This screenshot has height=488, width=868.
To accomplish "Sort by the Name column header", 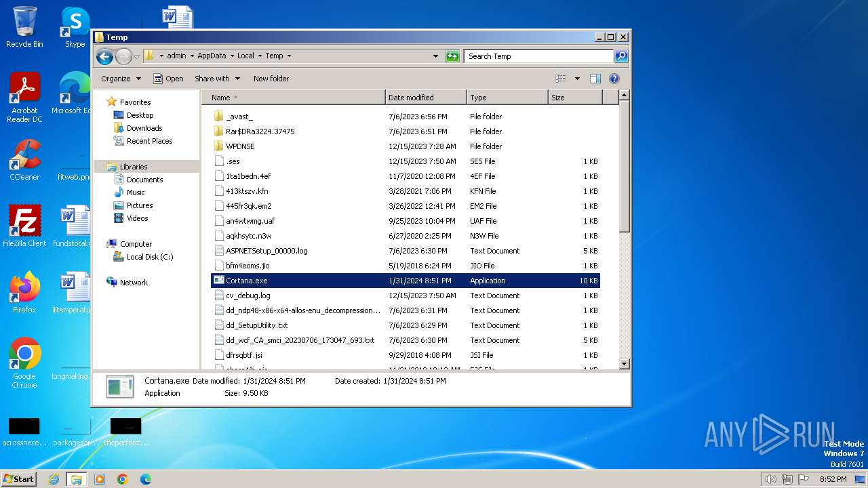I will pyautogui.click(x=293, y=98).
